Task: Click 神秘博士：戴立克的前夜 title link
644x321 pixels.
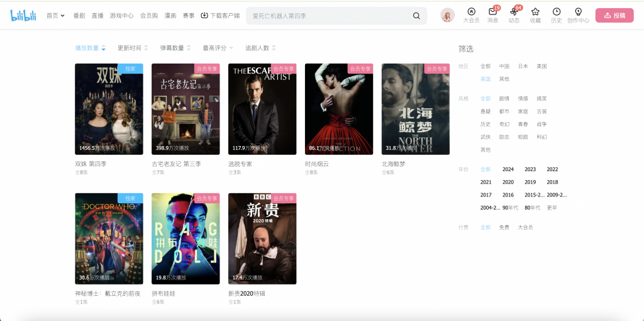Action: [x=108, y=294]
